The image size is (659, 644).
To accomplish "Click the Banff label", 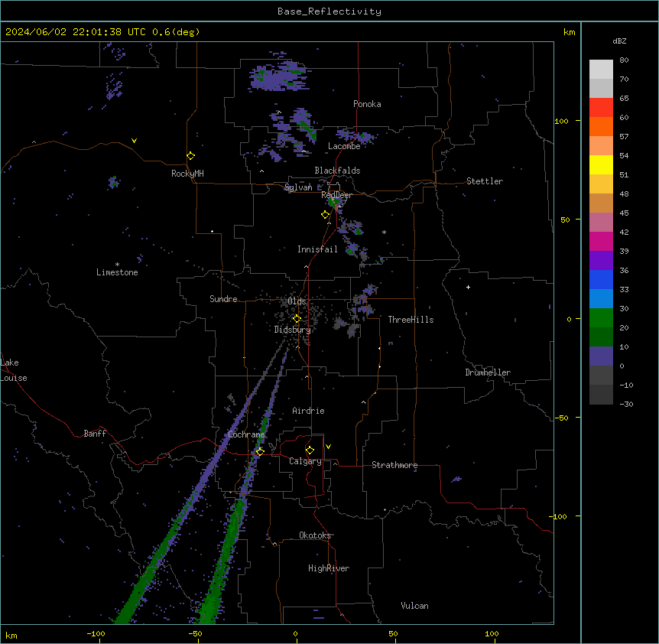I will pyautogui.click(x=95, y=434).
